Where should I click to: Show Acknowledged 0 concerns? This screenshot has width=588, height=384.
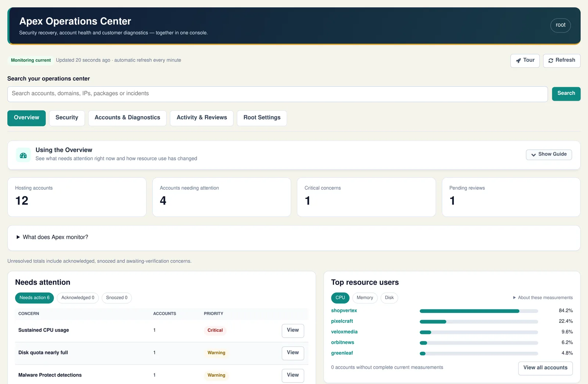(78, 298)
